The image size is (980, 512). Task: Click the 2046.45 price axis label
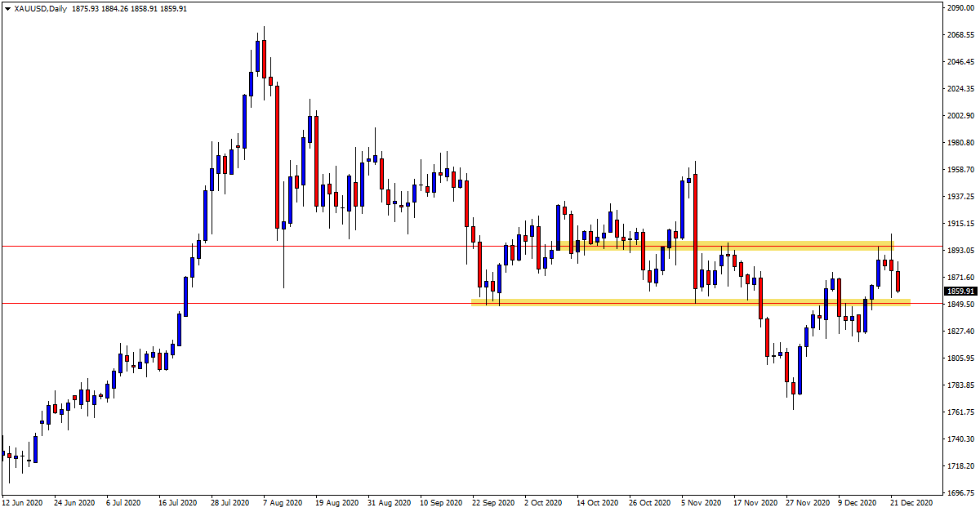[961, 62]
